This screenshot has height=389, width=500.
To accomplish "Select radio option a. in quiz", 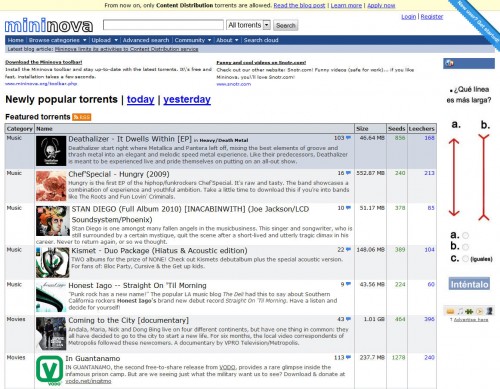I will pyautogui.click(x=466, y=235).
